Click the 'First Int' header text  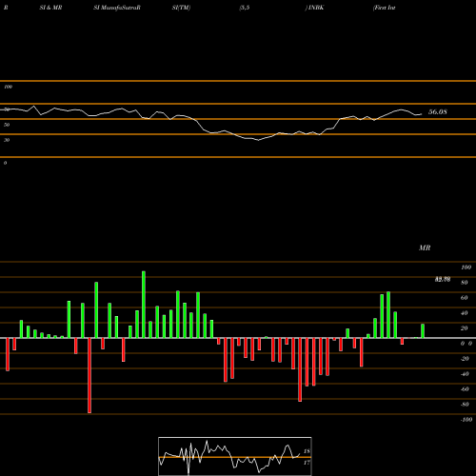(385, 8)
